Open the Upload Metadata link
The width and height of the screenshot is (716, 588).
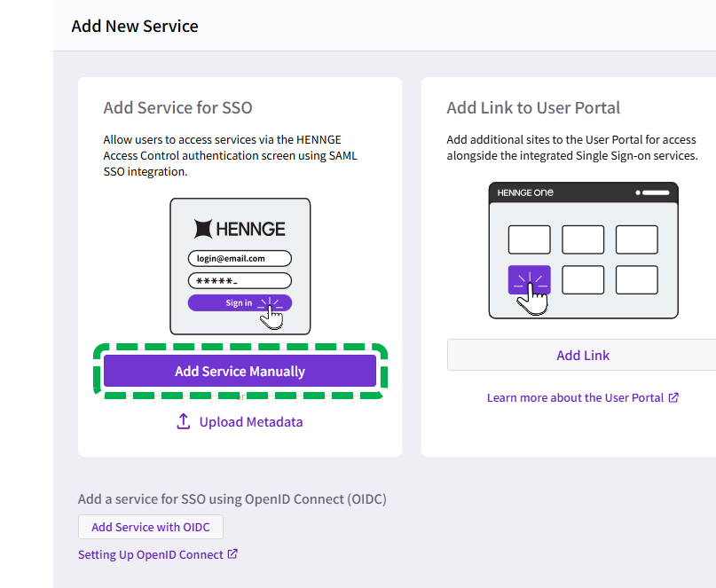tap(250, 422)
